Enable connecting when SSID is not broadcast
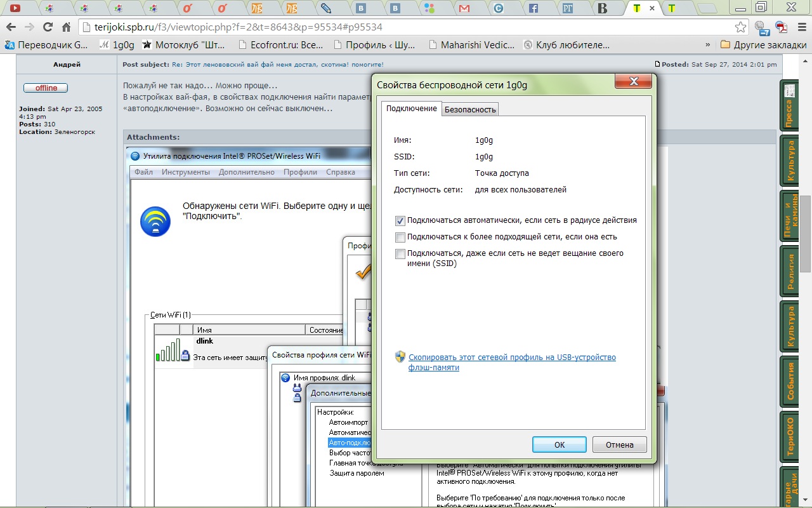This screenshot has width=812, height=508. click(x=400, y=254)
